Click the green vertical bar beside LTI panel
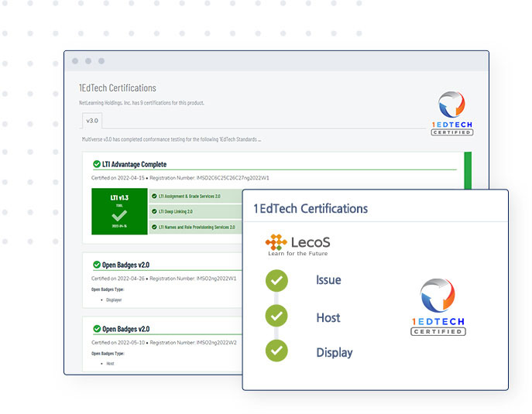Viewport: 532px width, 414px height. (x=467, y=170)
